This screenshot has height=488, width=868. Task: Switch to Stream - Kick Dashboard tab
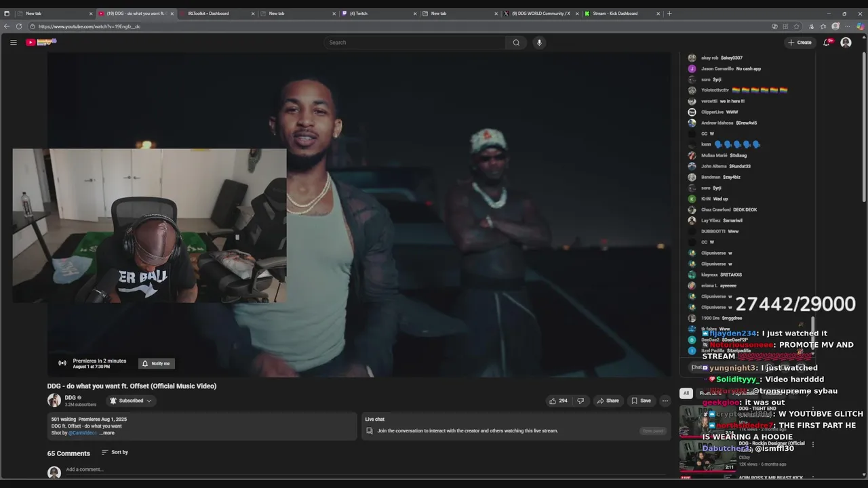pos(622,13)
